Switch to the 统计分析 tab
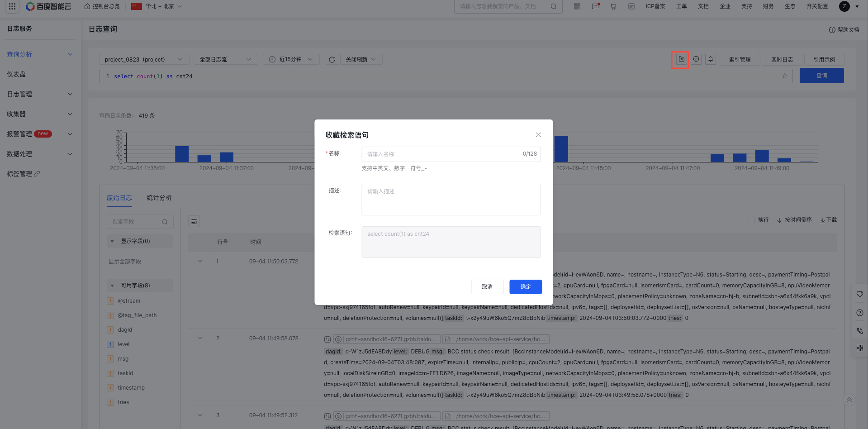 [159, 198]
